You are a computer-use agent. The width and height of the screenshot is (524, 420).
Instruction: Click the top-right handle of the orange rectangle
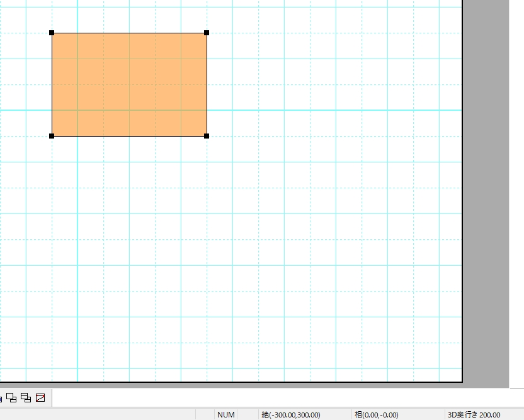pyautogui.click(x=207, y=33)
